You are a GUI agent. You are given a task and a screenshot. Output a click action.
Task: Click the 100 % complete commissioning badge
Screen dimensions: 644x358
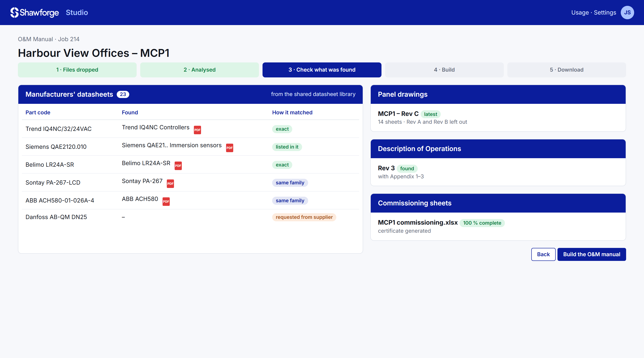pos(482,223)
